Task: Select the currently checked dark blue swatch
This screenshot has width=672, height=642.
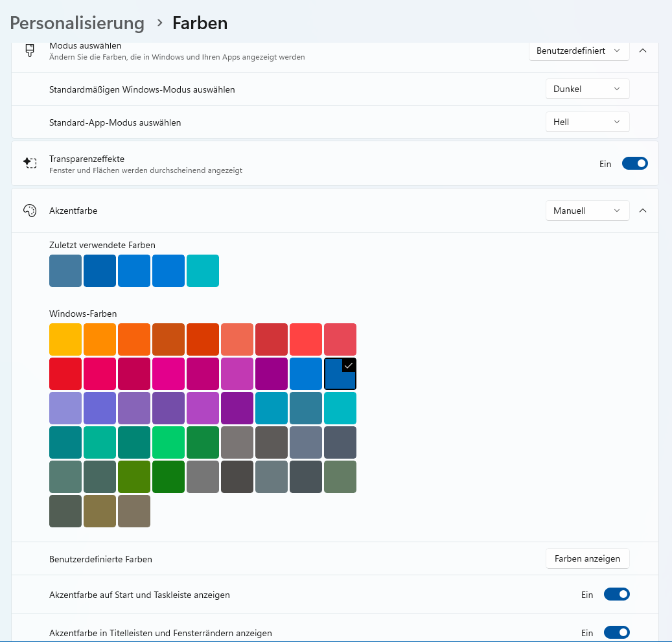Action: click(340, 374)
